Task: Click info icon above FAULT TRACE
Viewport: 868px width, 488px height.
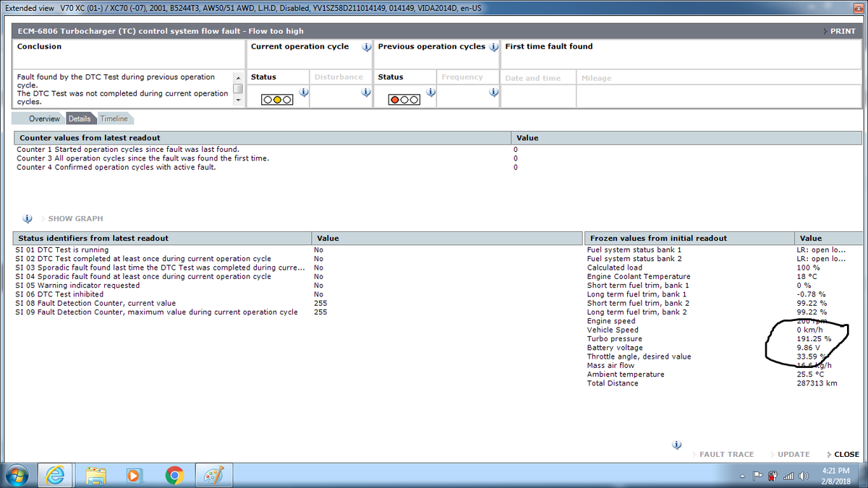Action: pos(676,445)
